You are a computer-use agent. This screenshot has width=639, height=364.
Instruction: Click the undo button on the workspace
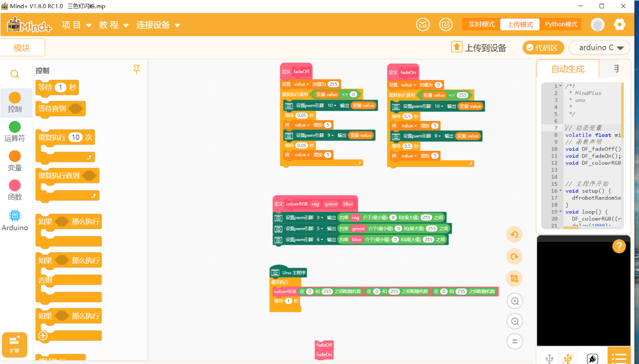[515, 235]
